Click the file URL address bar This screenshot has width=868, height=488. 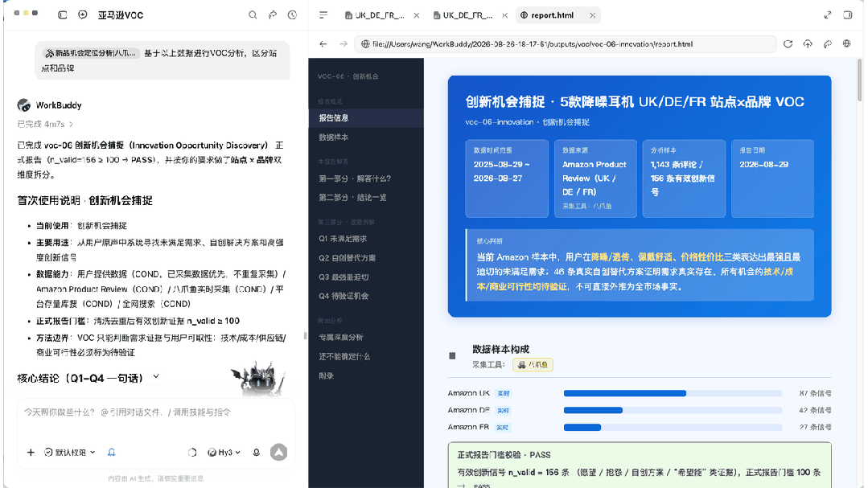click(565, 43)
